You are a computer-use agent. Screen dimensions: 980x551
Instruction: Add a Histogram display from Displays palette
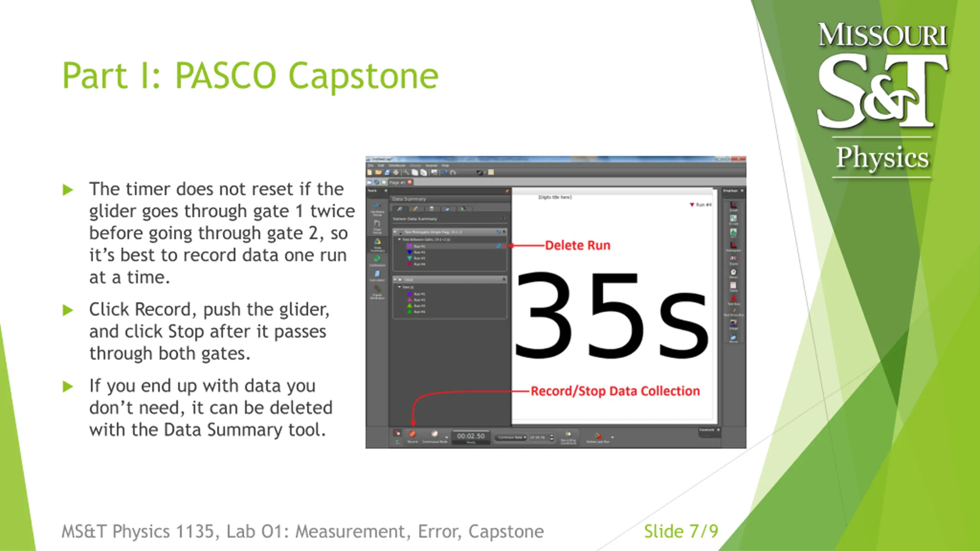[x=733, y=246]
